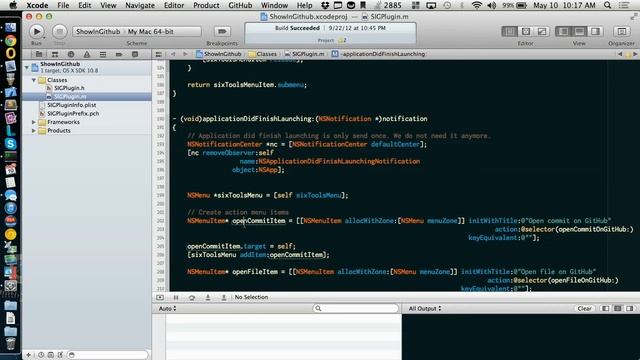Toggle the Navigator pane visibility
This screenshot has width=640, height=360.
[563, 31]
